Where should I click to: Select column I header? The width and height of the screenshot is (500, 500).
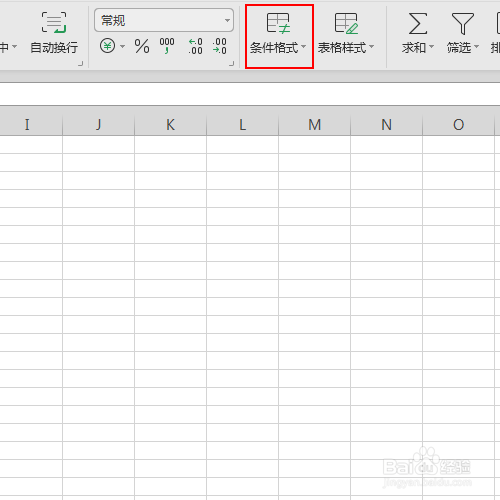pos(31,125)
